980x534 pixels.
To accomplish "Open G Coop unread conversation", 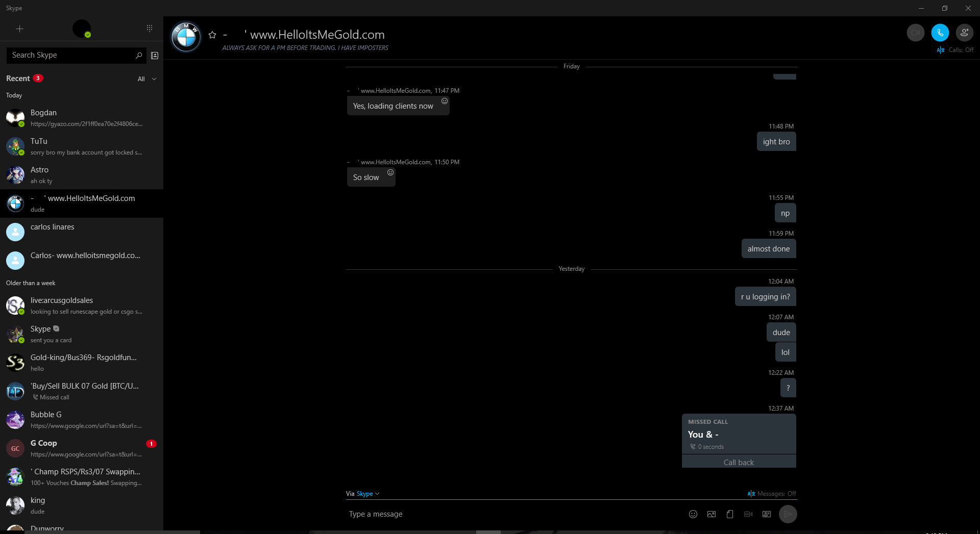I will [x=82, y=448].
